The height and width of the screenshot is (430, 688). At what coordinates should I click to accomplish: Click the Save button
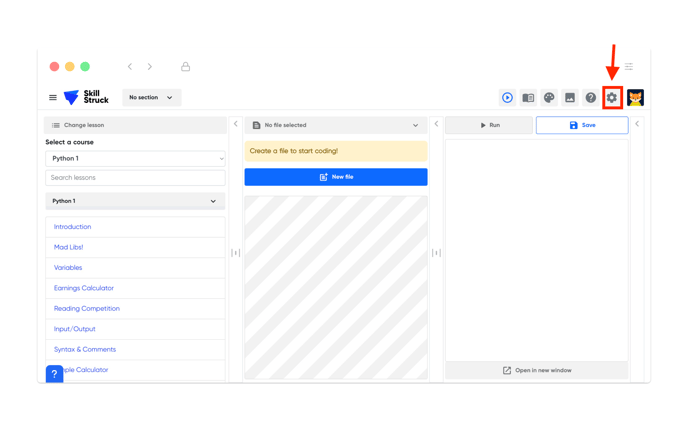(582, 125)
